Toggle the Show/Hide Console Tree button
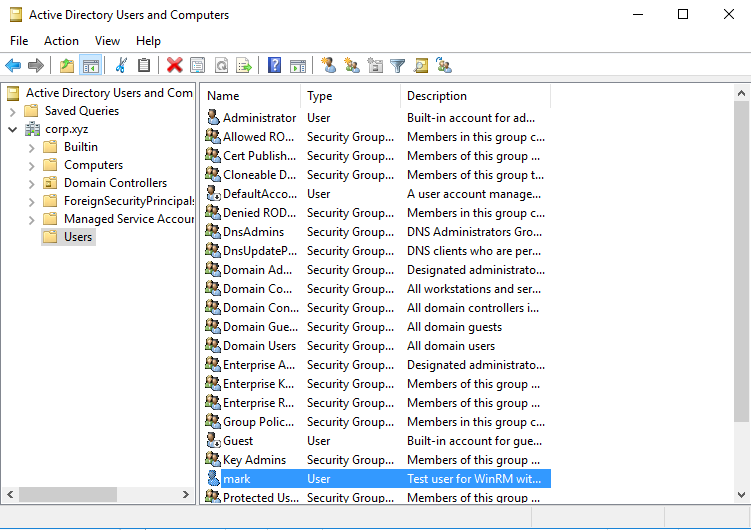This screenshot has width=751, height=530. tap(90, 66)
